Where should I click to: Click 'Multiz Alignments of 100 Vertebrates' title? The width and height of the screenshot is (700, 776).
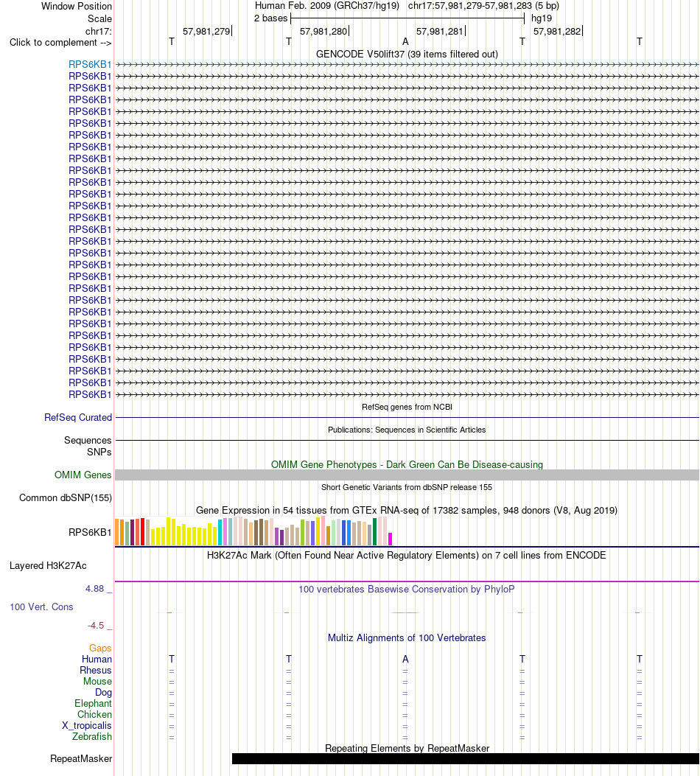pos(407,638)
